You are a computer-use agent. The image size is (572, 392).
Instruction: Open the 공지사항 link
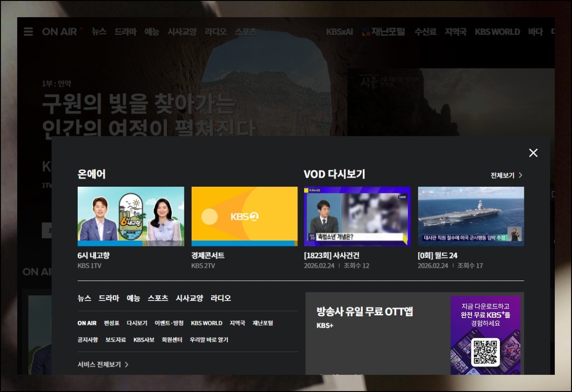pyautogui.click(x=88, y=340)
